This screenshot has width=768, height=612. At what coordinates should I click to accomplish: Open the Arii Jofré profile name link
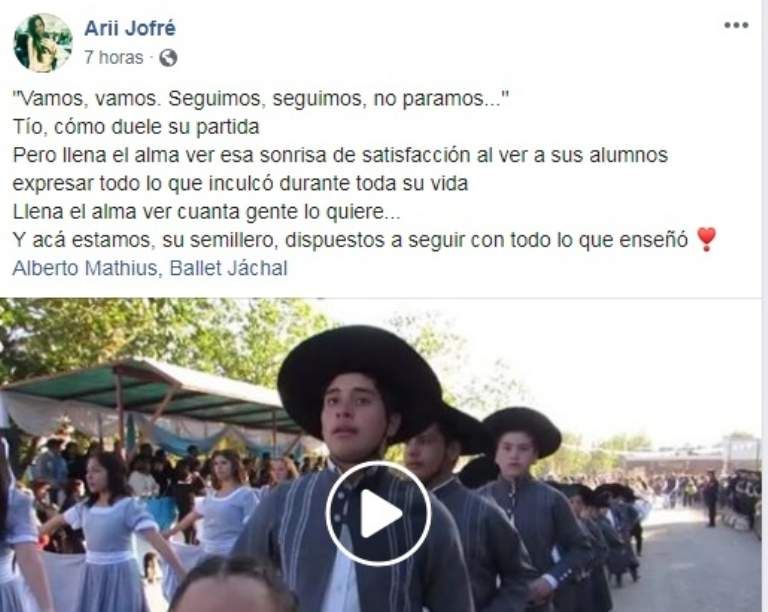pyautogui.click(x=130, y=28)
